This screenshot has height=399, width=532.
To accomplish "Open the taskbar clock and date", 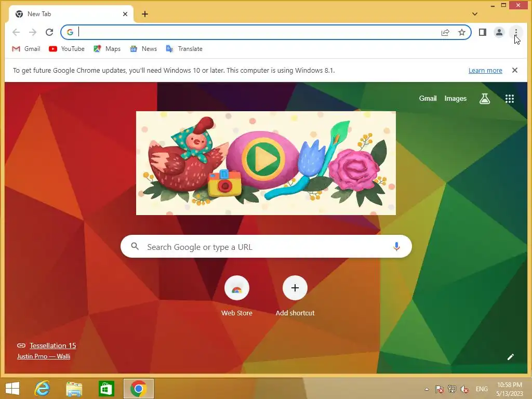I will (x=509, y=389).
